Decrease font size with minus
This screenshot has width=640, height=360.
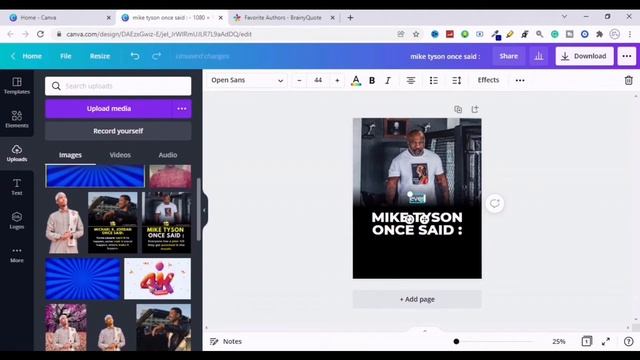tap(299, 80)
